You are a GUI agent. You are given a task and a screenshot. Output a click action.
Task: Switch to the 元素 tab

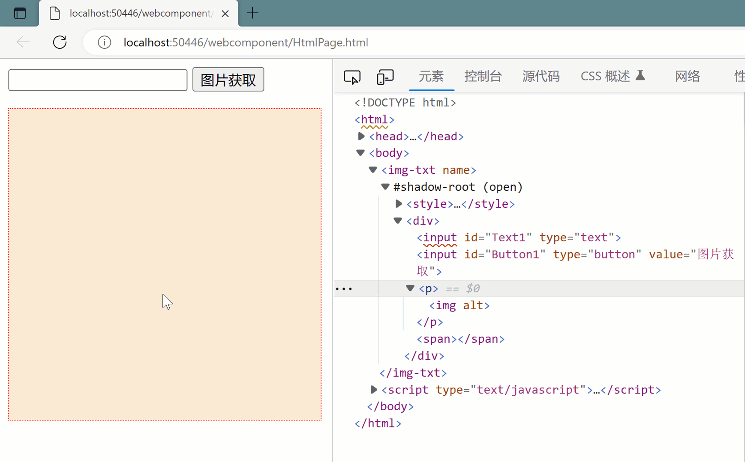coord(431,76)
